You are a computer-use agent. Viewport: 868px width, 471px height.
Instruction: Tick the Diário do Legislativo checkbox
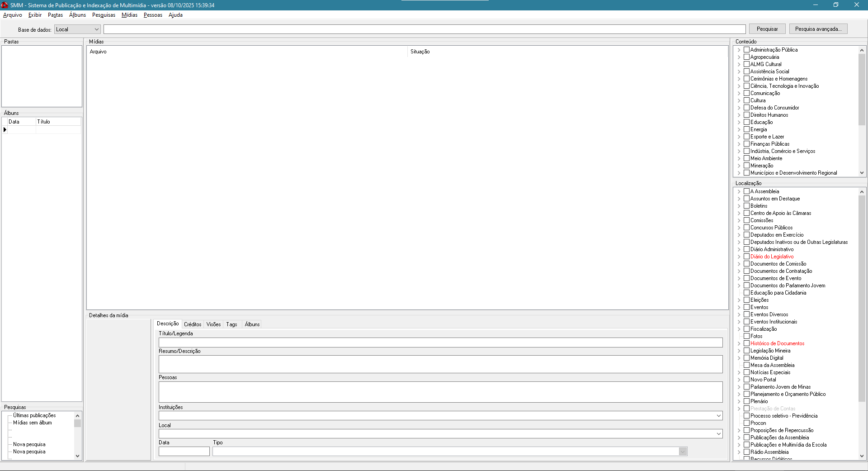[746, 257]
